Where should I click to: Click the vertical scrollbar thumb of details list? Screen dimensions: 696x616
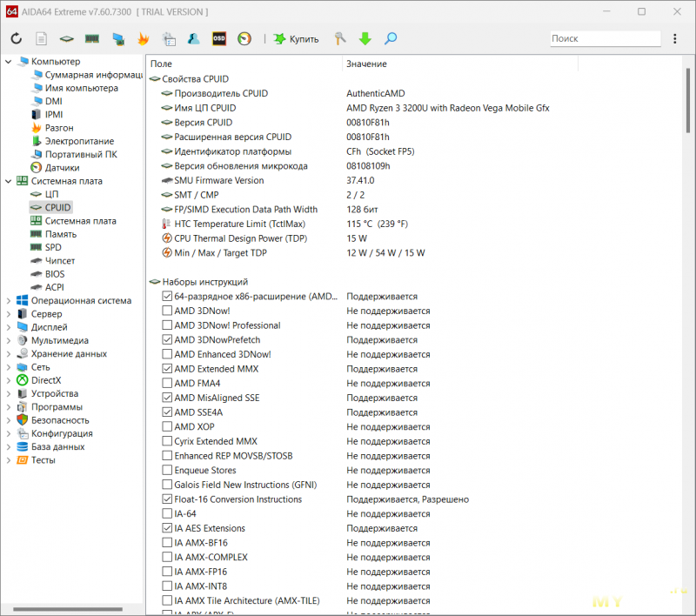pyautogui.click(x=688, y=100)
